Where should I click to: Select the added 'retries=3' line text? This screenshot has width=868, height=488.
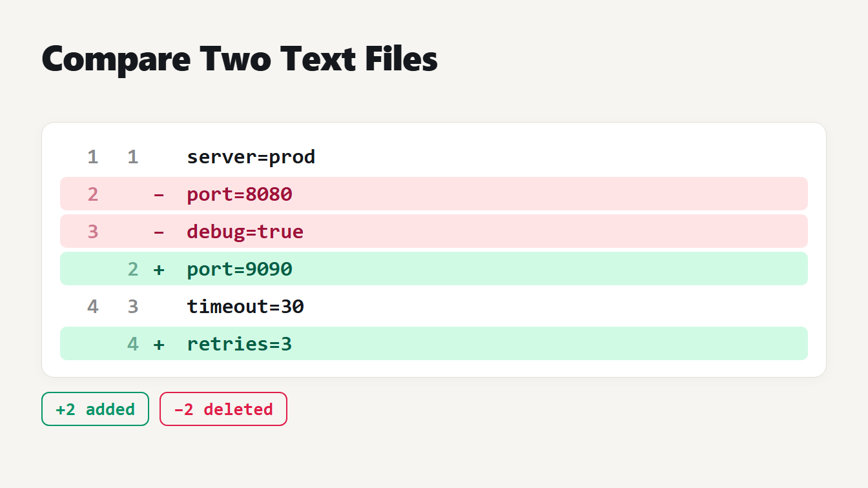tap(240, 344)
